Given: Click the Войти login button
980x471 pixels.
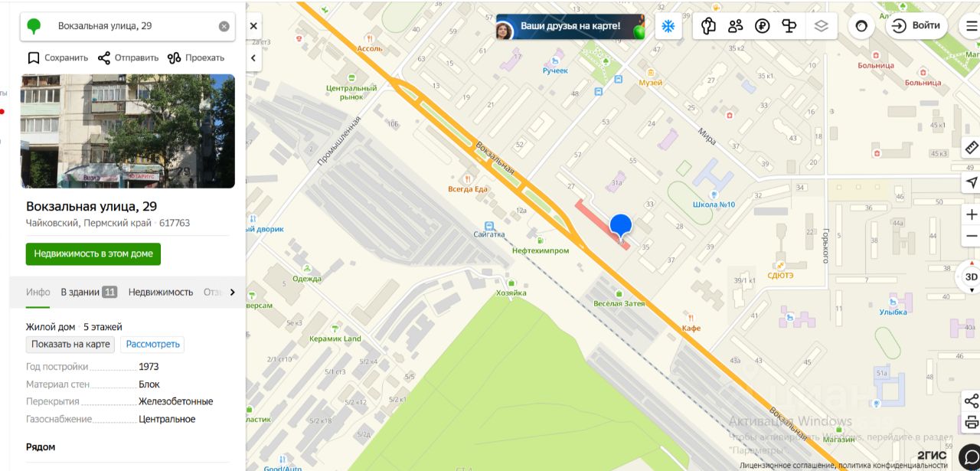Looking at the screenshot, I should pyautogui.click(x=916, y=26).
